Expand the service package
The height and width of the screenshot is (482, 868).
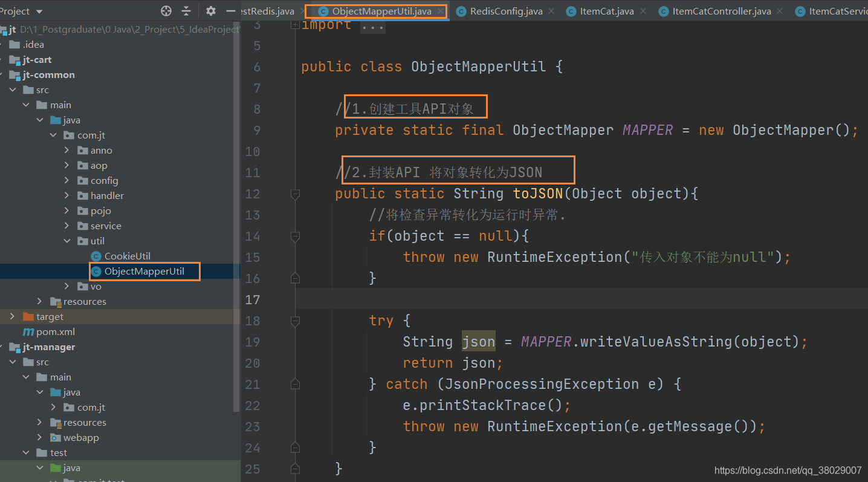click(66, 226)
